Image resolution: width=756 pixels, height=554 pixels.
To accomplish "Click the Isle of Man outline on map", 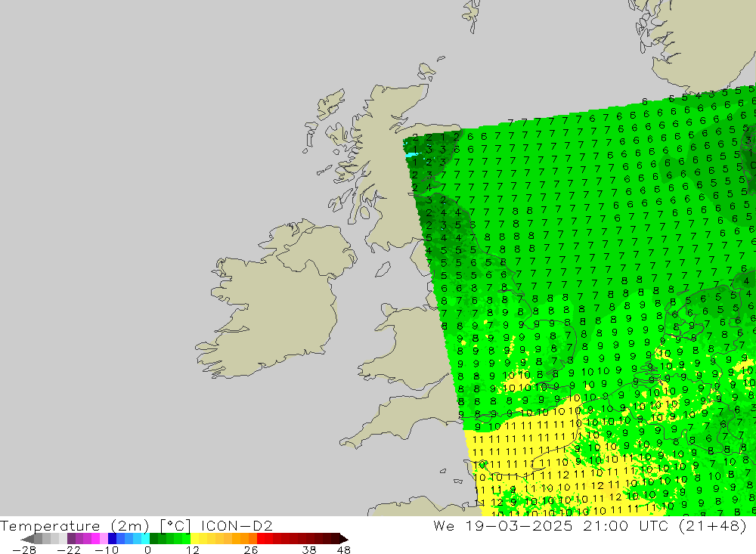I will [383, 270].
